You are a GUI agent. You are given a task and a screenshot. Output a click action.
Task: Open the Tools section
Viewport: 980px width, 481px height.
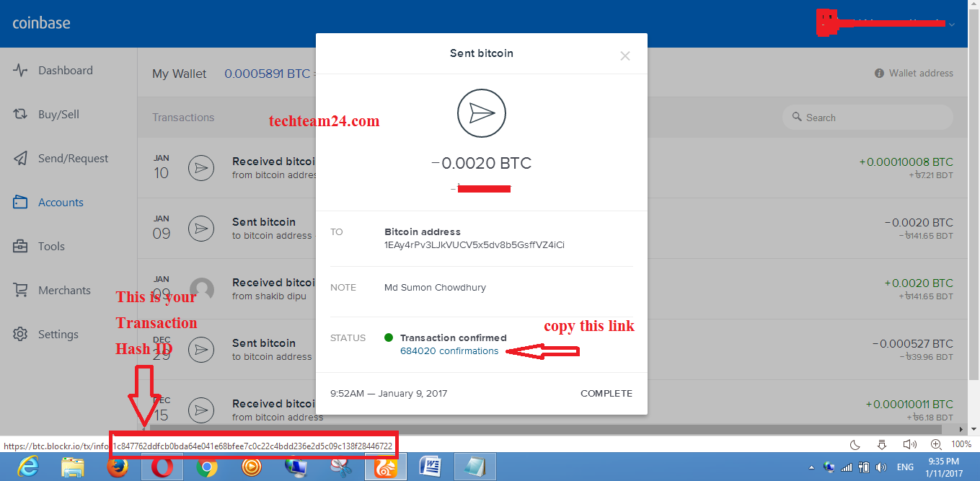pyautogui.click(x=39, y=247)
